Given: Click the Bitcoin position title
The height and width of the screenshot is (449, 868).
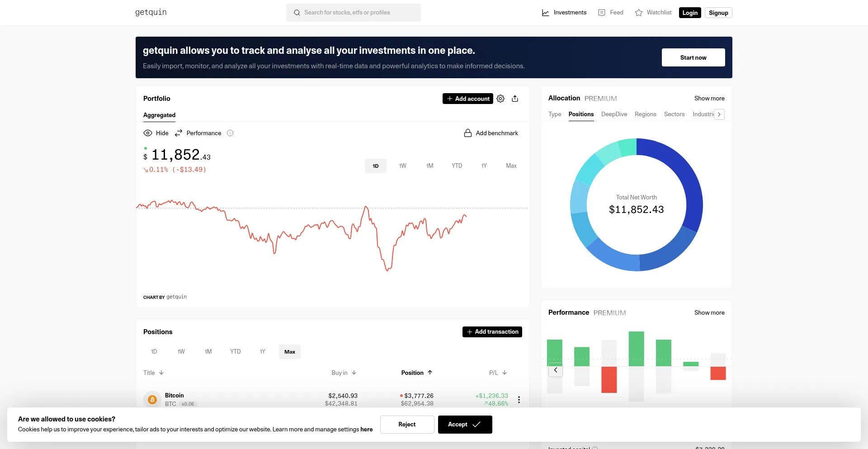Looking at the screenshot, I should (175, 396).
